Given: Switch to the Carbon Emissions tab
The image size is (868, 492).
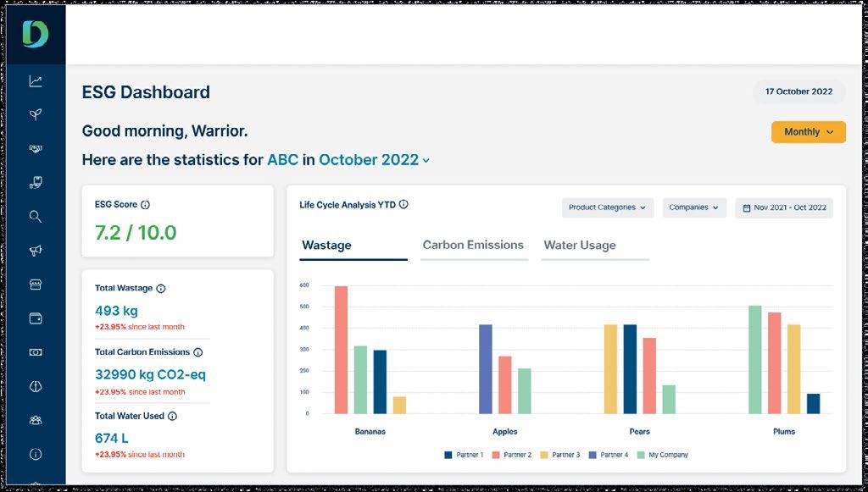Looking at the screenshot, I should pos(473,246).
